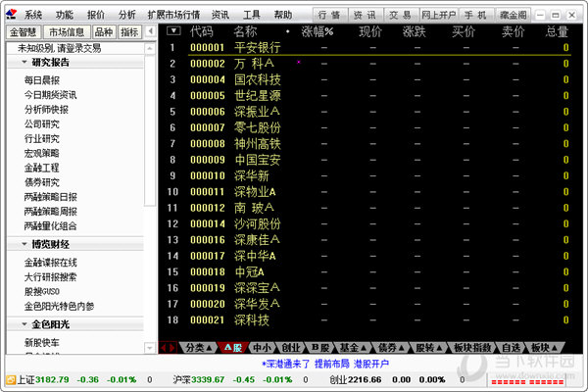Click the 交易 button
The image size is (588, 392).
tap(401, 15)
